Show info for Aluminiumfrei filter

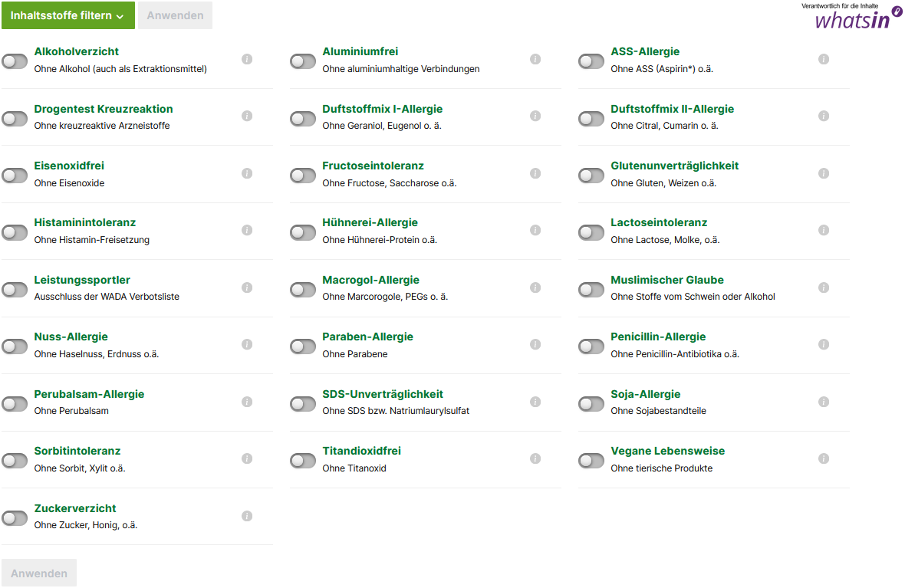pyautogui.click(x=535, y=59)
